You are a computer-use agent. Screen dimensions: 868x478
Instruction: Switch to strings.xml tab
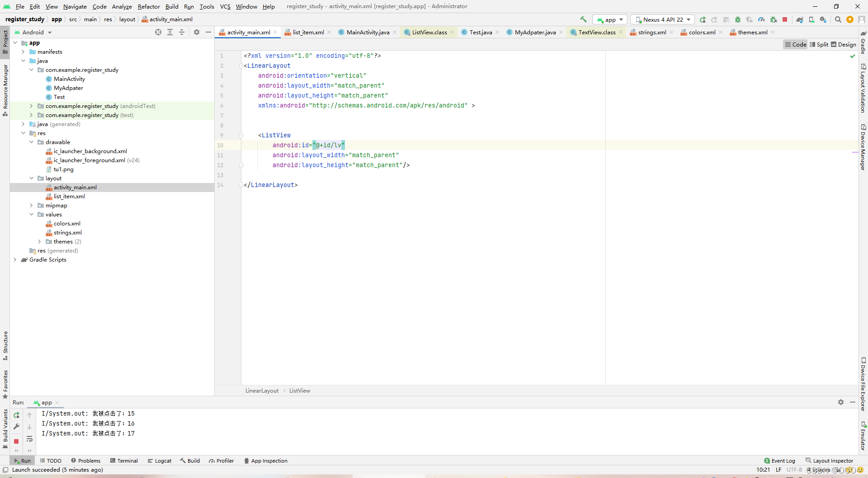click(652, 32)
